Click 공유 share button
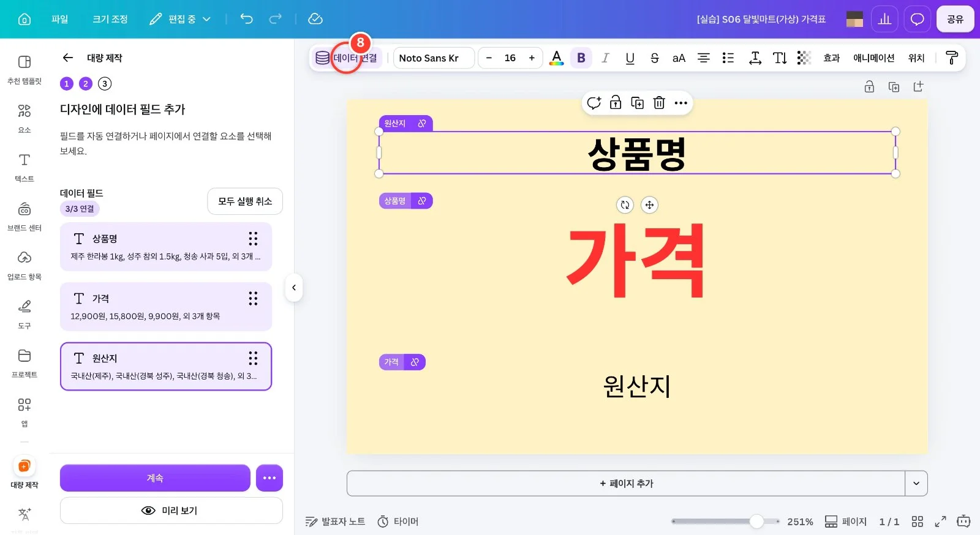This screenshot has height=535, width=980. [956, 19]
